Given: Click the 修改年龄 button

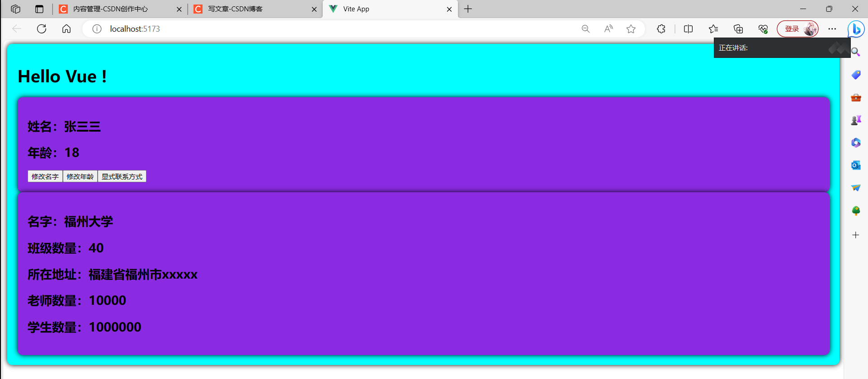Looking at the screenshot, I should point(80,176).
